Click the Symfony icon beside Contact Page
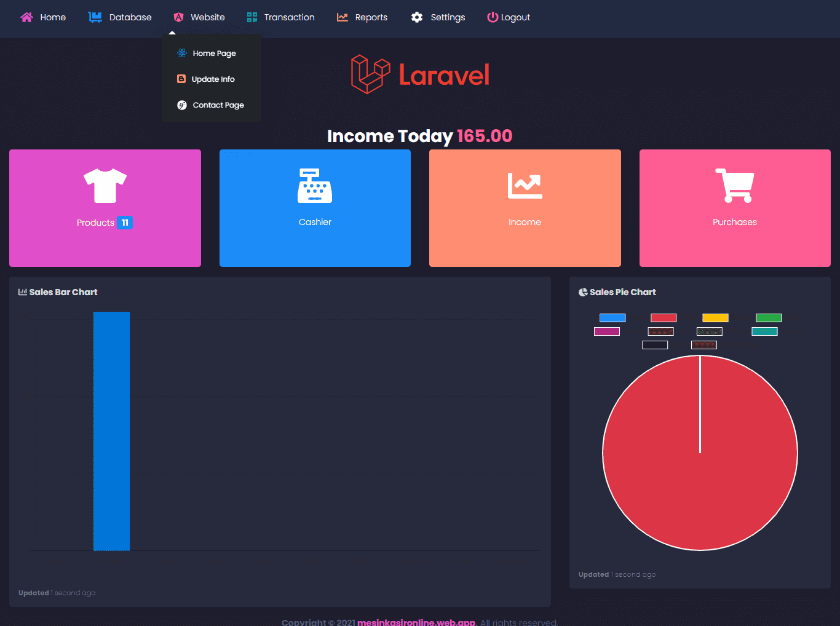 point(182,105)
